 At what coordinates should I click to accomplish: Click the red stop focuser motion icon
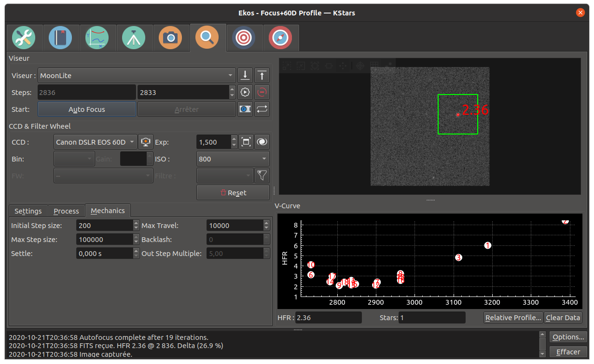click(x=262, y=92)
